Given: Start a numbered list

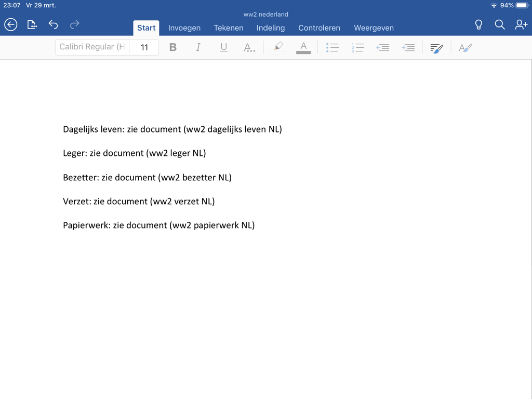Looking at the screenshot, I should pyautogui.click(x=357, y=47).
